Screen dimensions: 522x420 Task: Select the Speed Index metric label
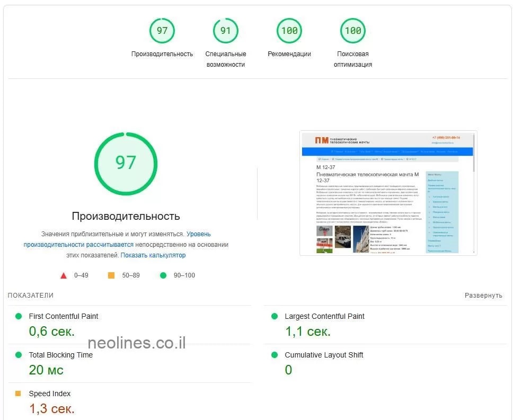click(50, 394)
